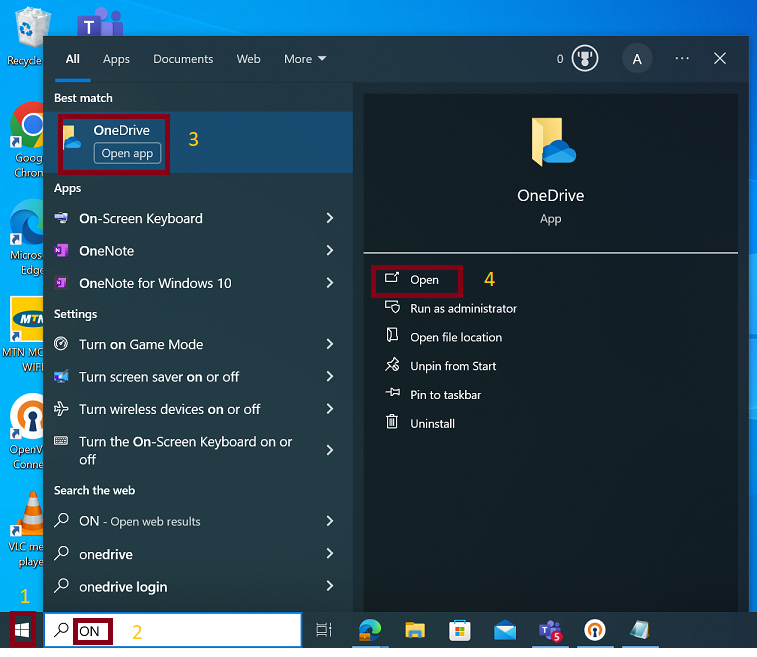Switch to the Apps tab
Screen dimensions: 757x657
click(116, 59)
